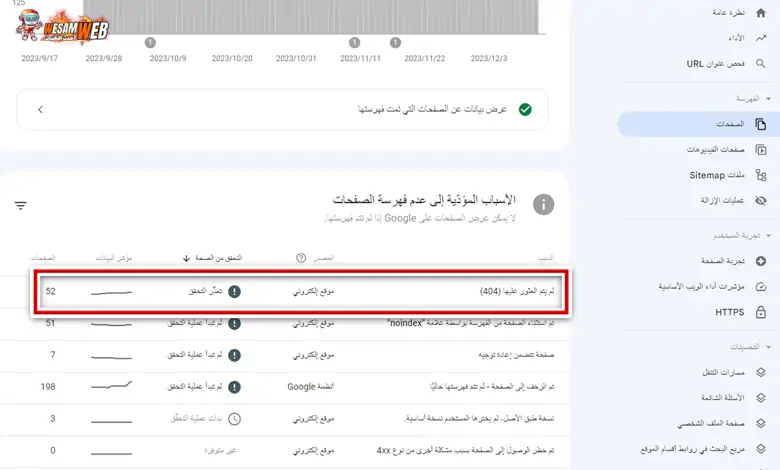Image resolution: width=780 pixels, height=470 pixels.
Task: Click the الصفحات (Pages) count column header
Action: click(43, 258)
